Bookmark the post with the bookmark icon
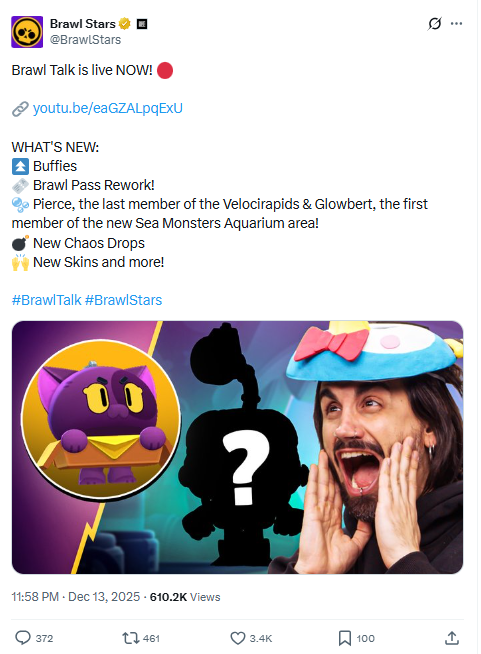481x654 pixels. (x=345, y=638)
